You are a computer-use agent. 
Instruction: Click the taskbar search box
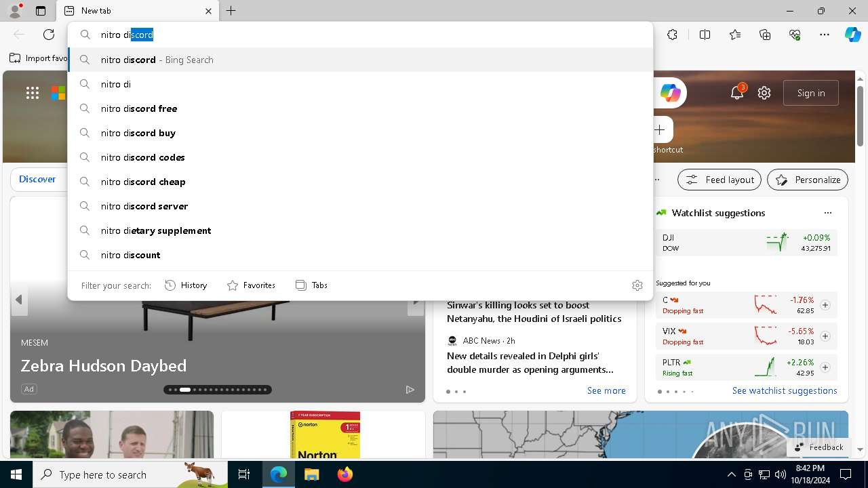(130, 474)
